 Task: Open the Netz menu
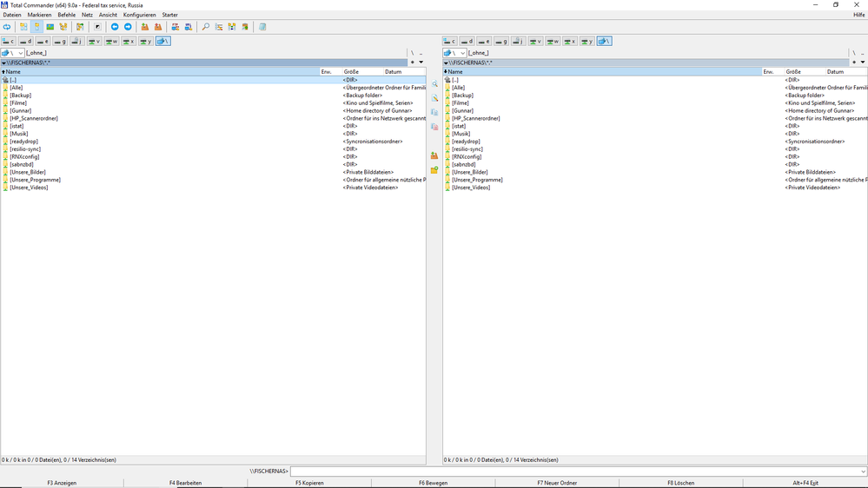point(87,15)
